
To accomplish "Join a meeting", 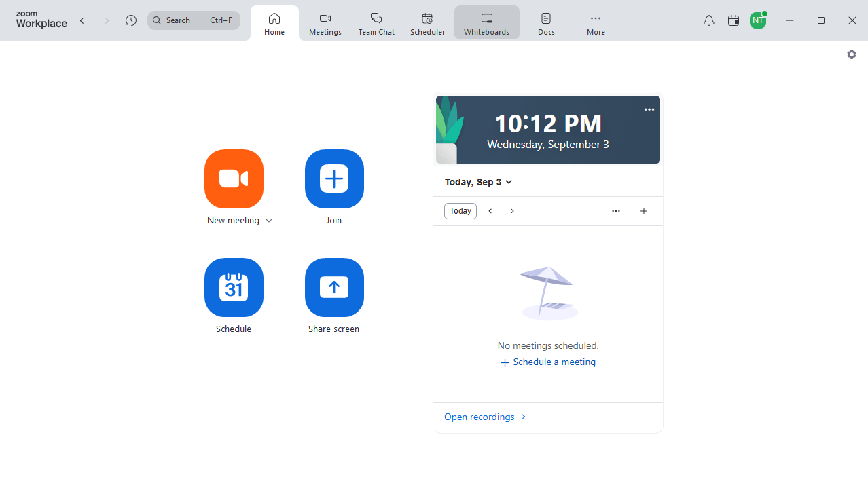I will pos(333,179).
